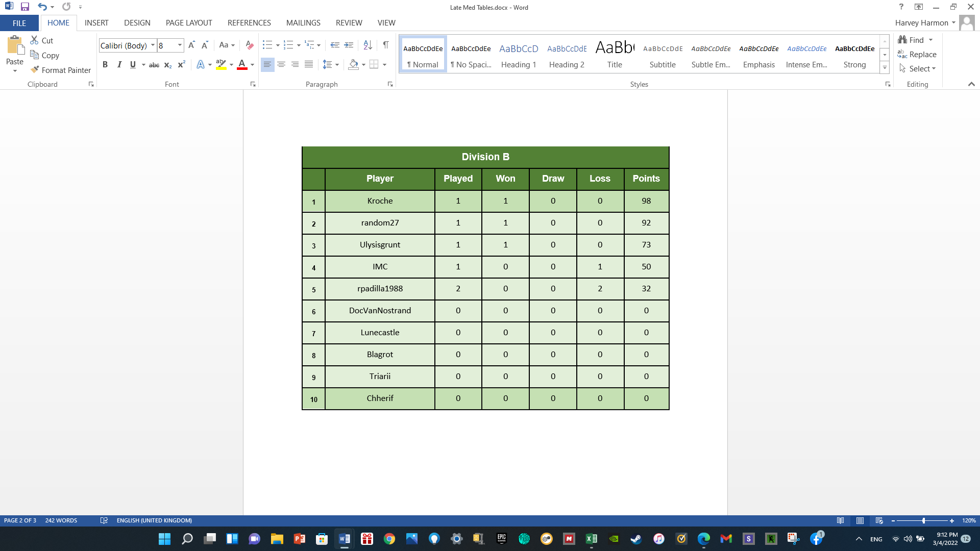Toggle Superscript formatting

(x=181, y=65)
